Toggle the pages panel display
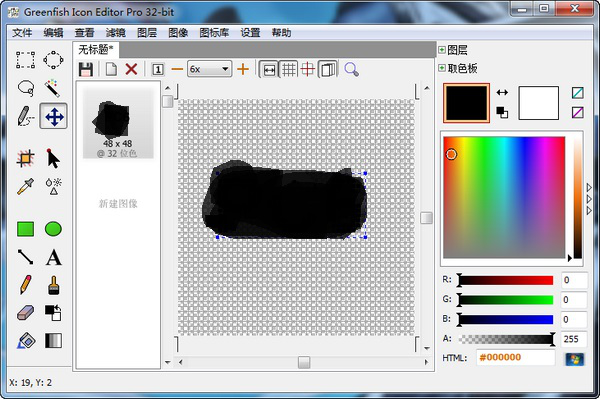The height and width of the screenshot is (399, 600). [327, 70]
